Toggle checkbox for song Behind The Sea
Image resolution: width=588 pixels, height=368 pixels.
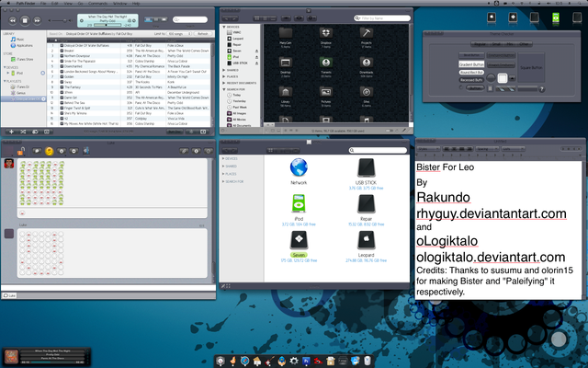click(62, 103)
